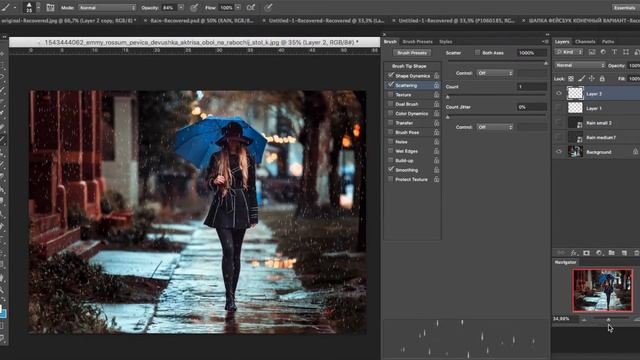This screenshot has width=640, height=360.
Task: Click the lock icon beside Shape Dynamics
Action: click(x=436, y=76)
